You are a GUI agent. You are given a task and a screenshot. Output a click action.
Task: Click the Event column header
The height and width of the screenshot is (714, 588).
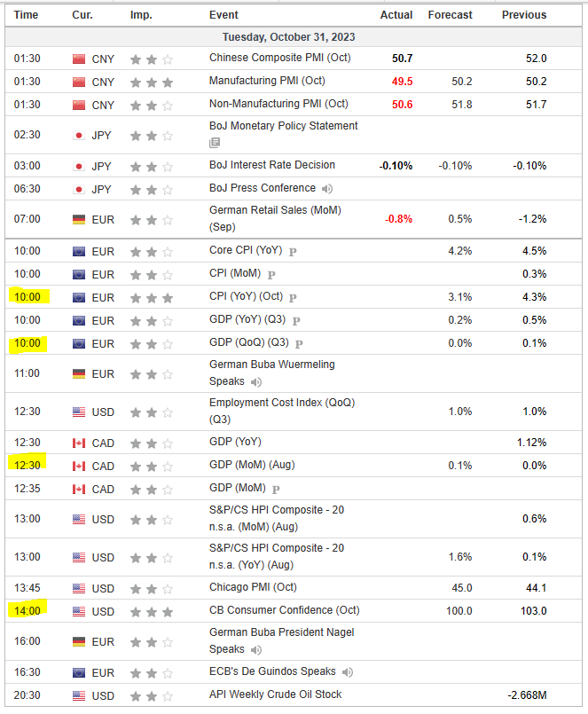click(x=223, y=15)
